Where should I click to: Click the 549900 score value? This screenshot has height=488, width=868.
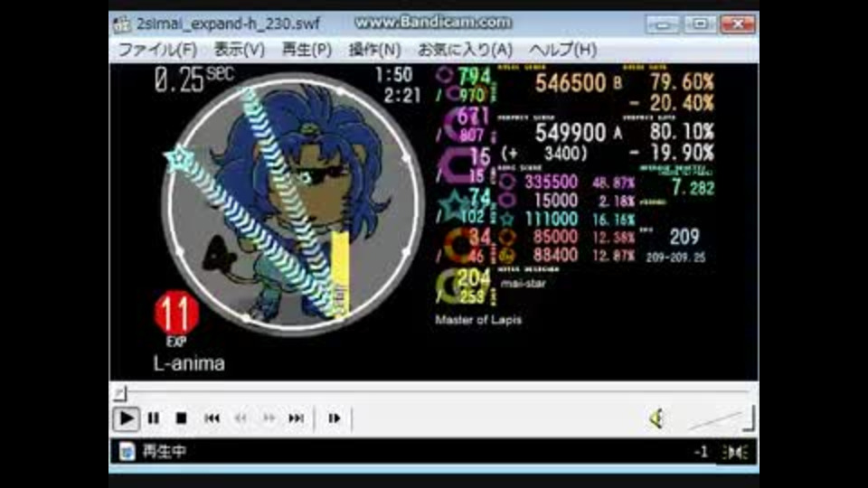[x=571, y=132]
